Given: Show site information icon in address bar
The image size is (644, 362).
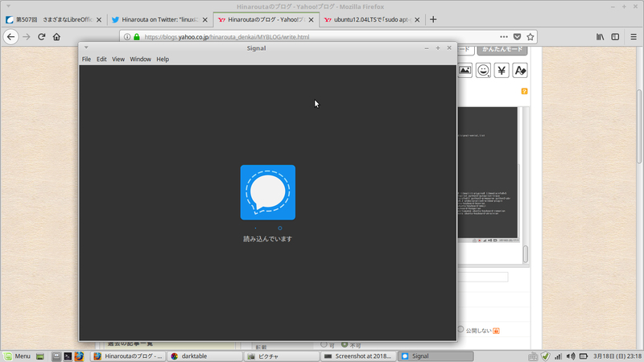Looking at the screenshot, I should tap(127, 37).
